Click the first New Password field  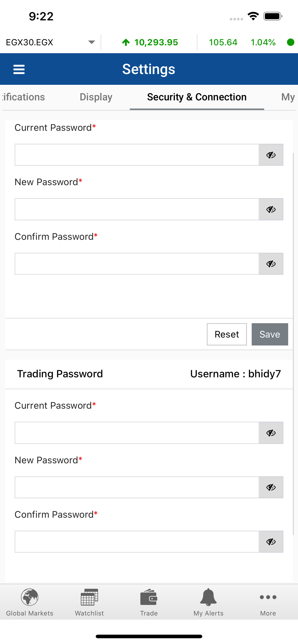point(137,209)
